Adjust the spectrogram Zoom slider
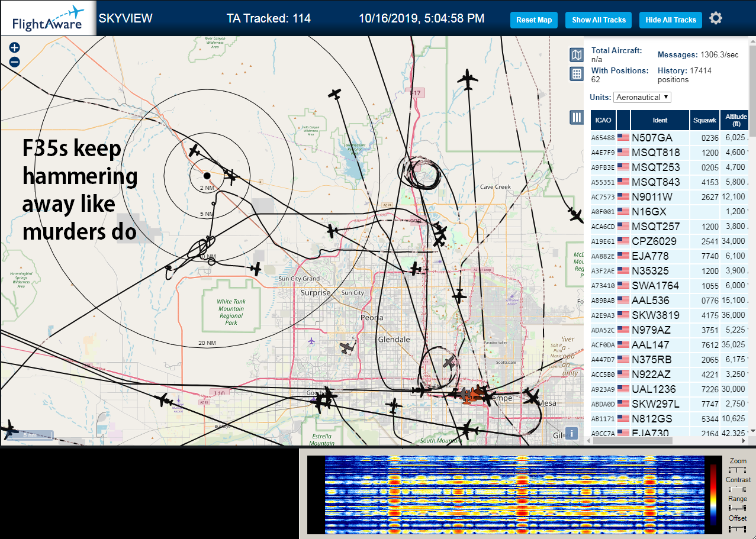Screen dimensions: 756x539 pos(738,469)
